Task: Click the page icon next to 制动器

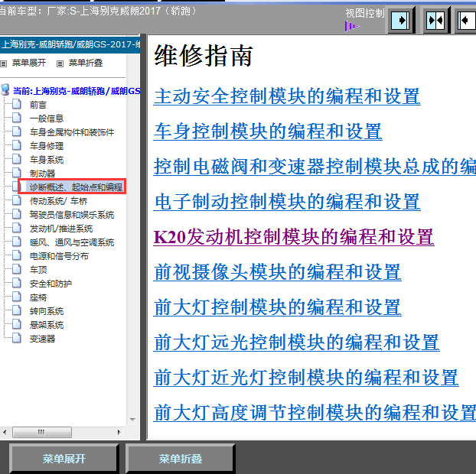Action: pos(17,173)
